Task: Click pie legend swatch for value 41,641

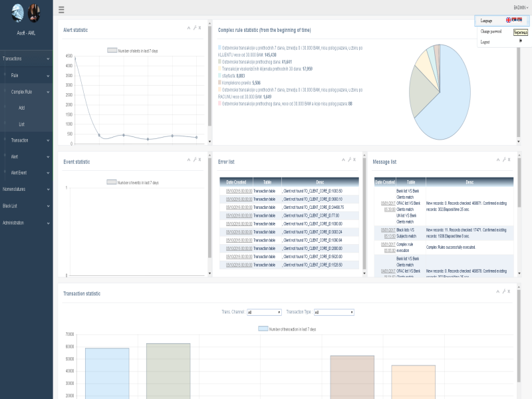Action: tap(219, 62)
